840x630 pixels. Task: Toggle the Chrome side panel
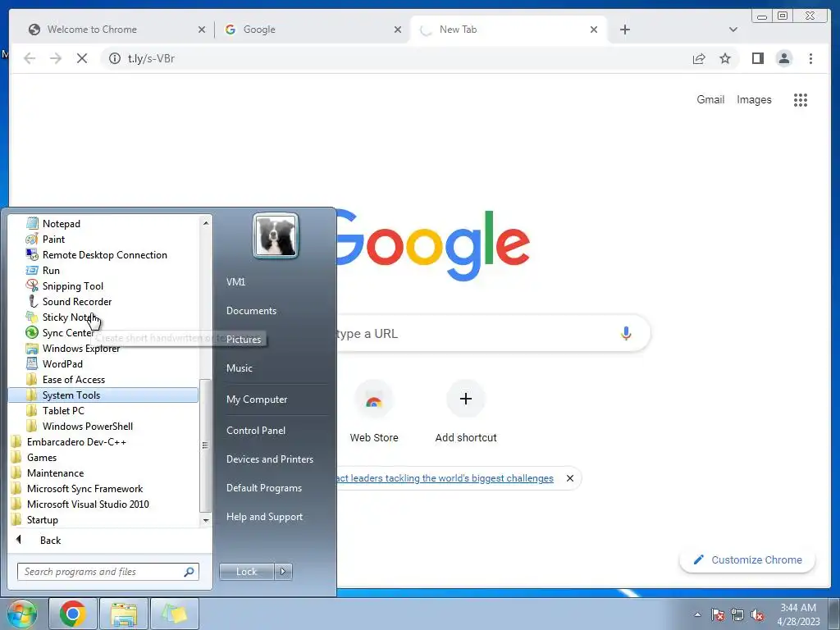pyautogui.click(x=757, y=58)
